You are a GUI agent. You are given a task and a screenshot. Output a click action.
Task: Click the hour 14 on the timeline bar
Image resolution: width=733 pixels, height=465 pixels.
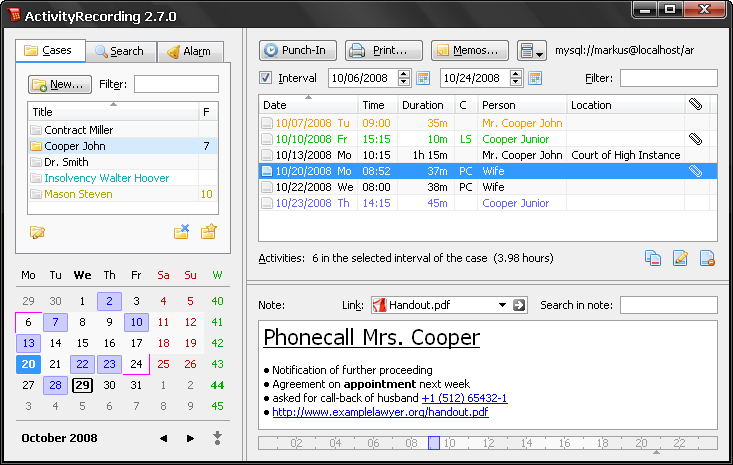point(526,443)
